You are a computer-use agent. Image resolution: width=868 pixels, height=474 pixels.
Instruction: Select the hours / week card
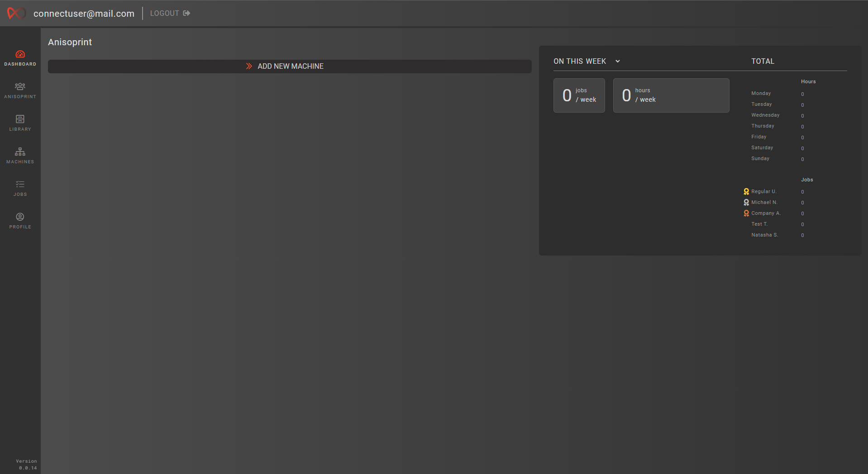point(671,95)
